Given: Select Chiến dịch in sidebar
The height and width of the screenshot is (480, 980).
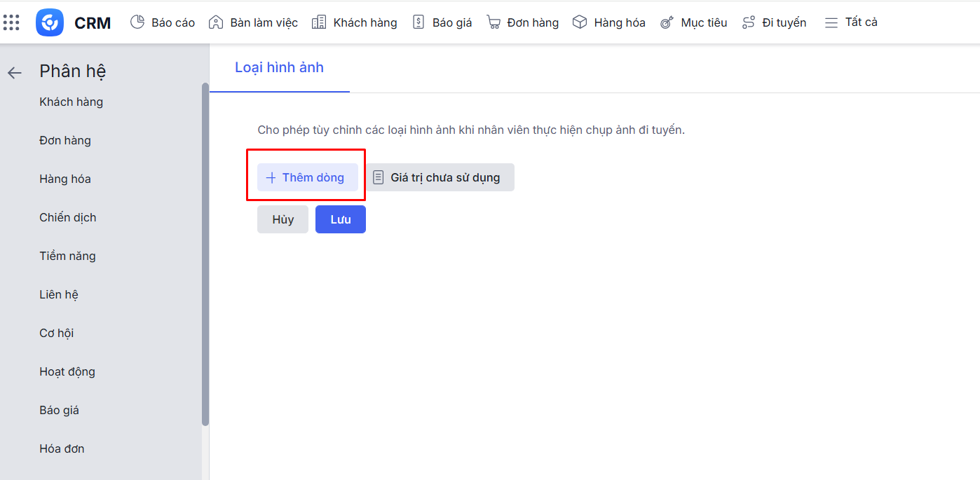Looking at the screenshot, I should tap(68, 217).
